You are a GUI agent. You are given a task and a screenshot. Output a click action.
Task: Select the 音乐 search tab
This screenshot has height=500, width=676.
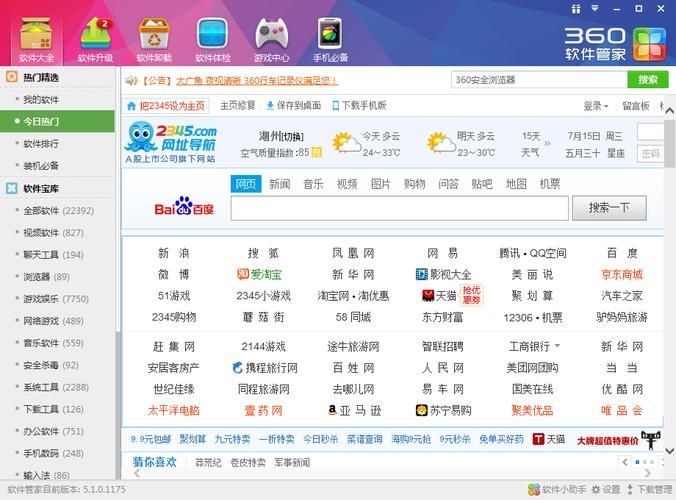[x=313, y=184]
